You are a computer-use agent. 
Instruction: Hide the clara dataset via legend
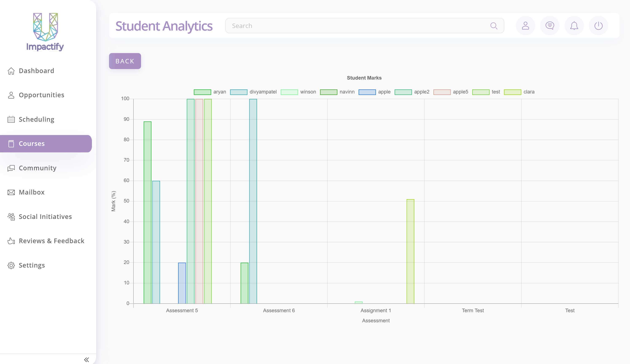click(519, 92)
